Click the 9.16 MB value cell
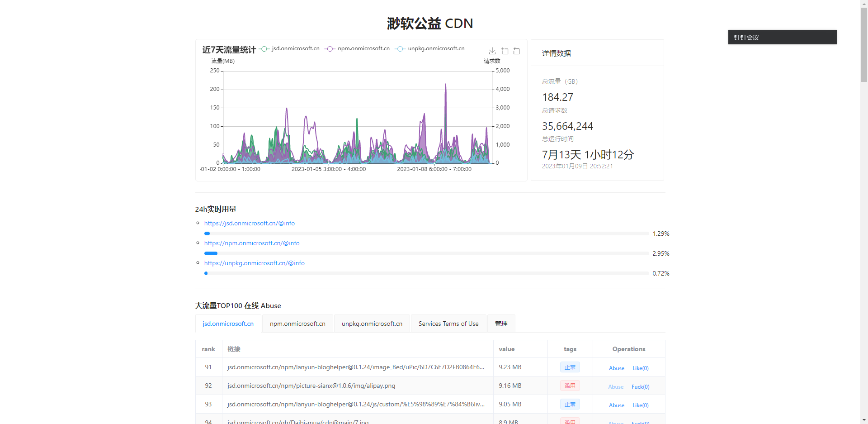 point(520,386)
